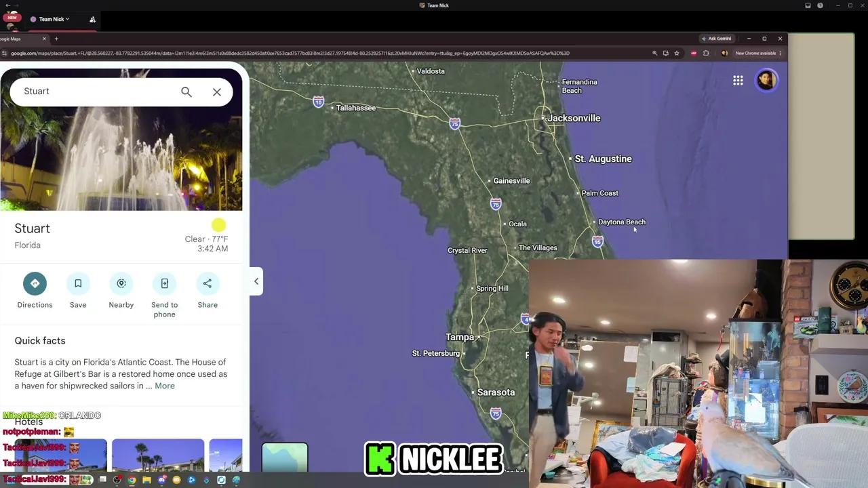Clear the Stuart search with X icon
This screenshot has width=868, height=488.
[217, 92]
